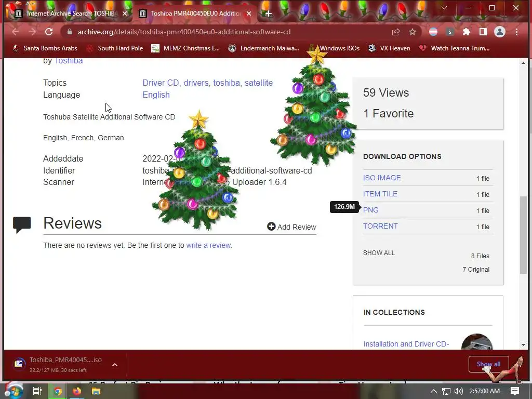
Task: Open Installation and Driver CD collection link
Action: coord(406,344)
